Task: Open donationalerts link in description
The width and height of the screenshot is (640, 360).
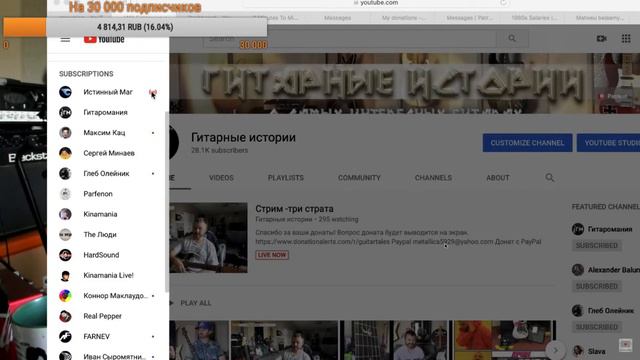Action: (x=322, y=242)
